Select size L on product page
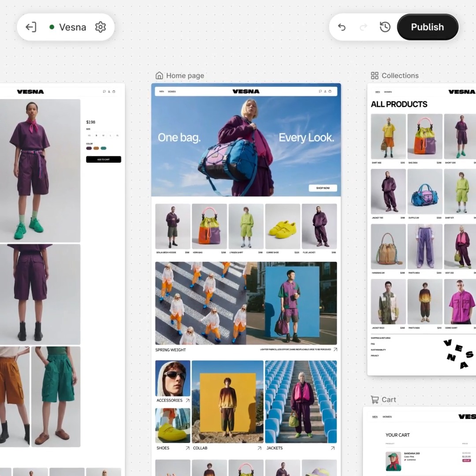476x476 pixels. [x=110, y=135]
